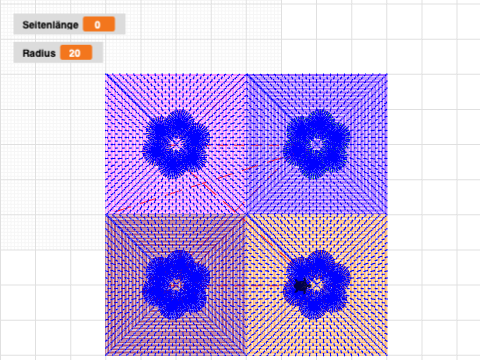
Task: Click top-left corner of the pink square
Action: [x=106, y=74]
